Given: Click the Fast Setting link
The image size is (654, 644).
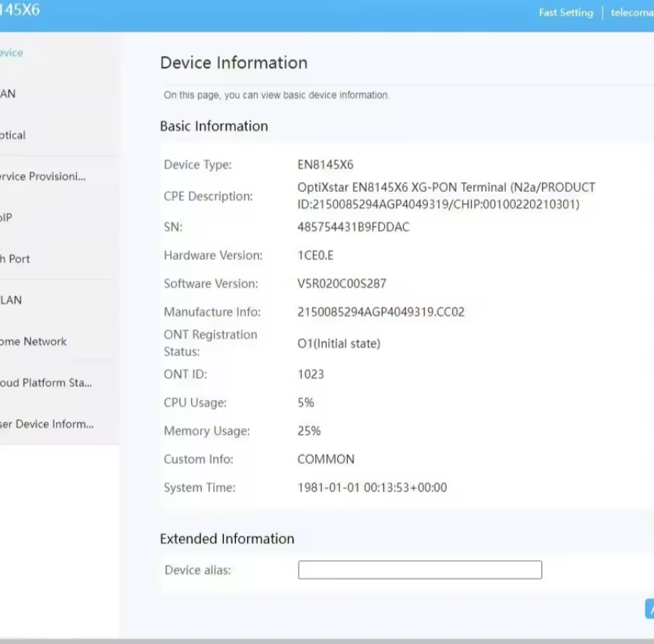Looking at the screenshot, I should click(x=566, y=13).
